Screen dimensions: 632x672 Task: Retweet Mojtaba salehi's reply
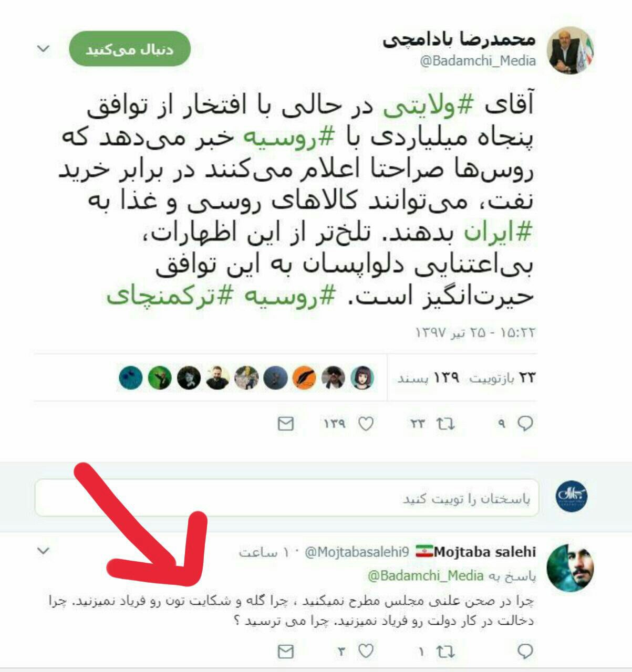(445, 652)
